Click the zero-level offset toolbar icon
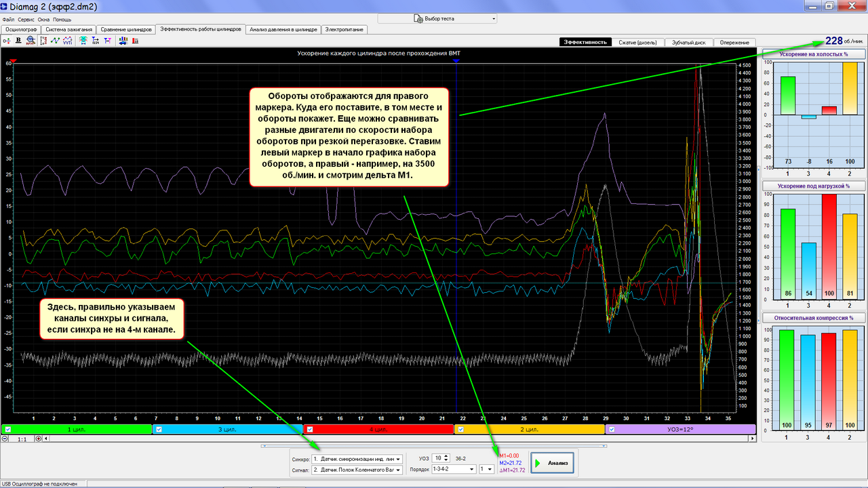Screen dimensions: 868x488 [7, 41]
